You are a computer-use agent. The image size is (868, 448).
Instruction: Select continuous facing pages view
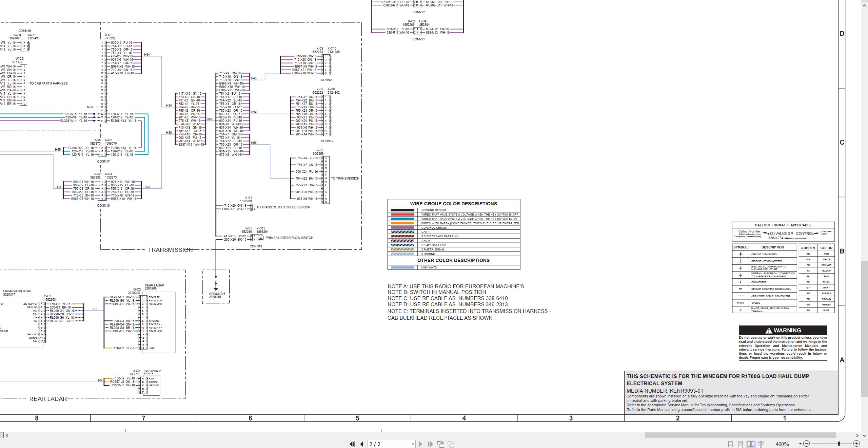pos(761,444)
